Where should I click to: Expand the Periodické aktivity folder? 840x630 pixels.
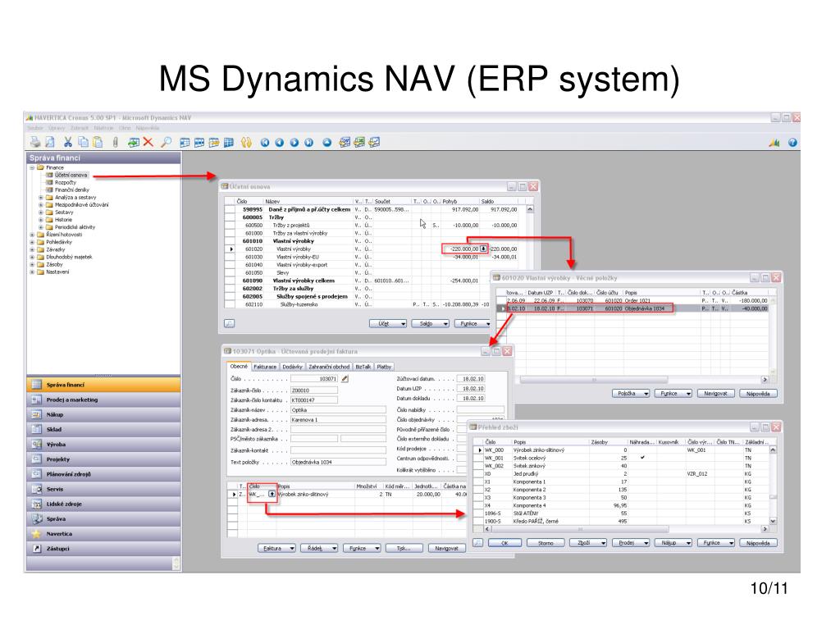tap(41, 227)
